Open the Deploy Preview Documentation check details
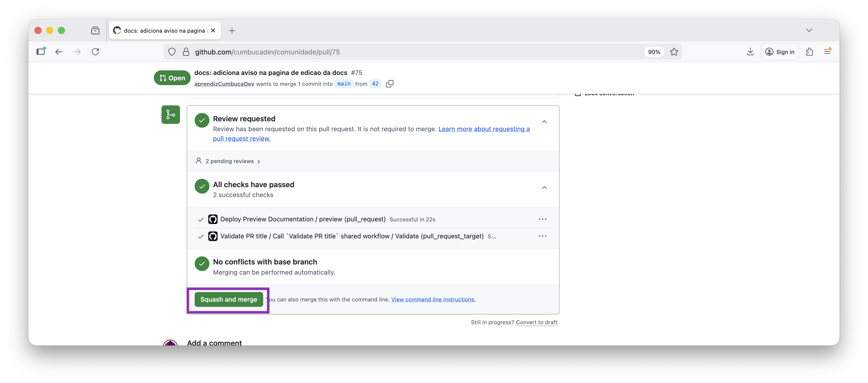The height and width of the screenshot is (383, 868). 303,219
